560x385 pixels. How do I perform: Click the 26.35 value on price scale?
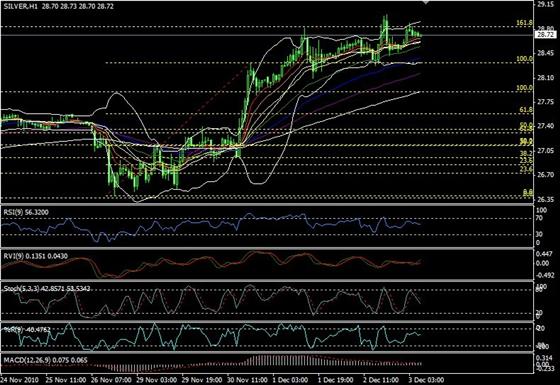(x=545, y=199)
